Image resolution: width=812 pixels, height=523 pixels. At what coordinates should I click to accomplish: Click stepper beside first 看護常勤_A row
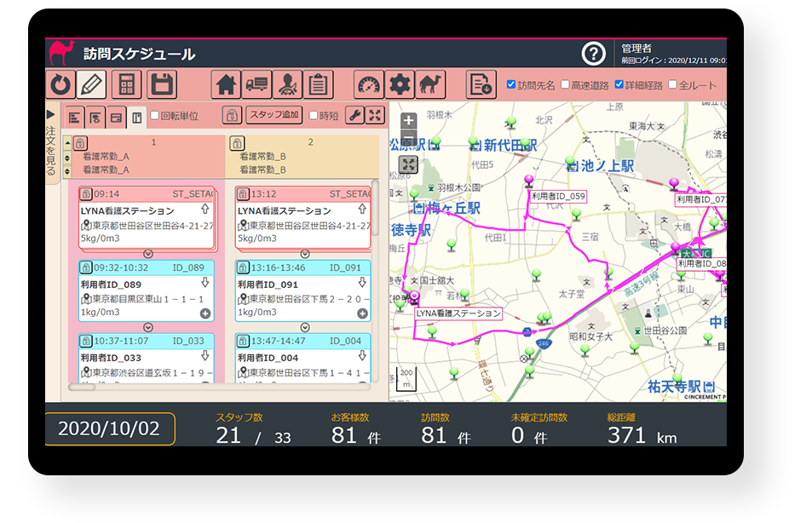(67, 157)
